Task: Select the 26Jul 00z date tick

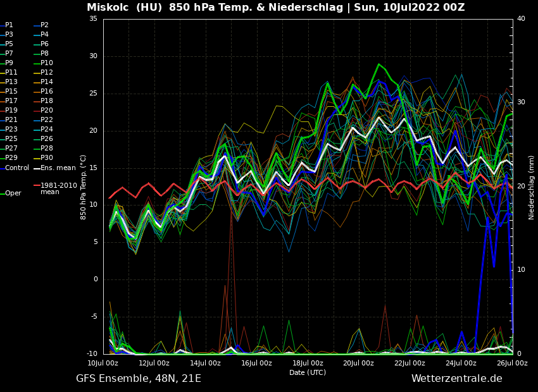Action: pyautogui.click(x=511, y=363)
